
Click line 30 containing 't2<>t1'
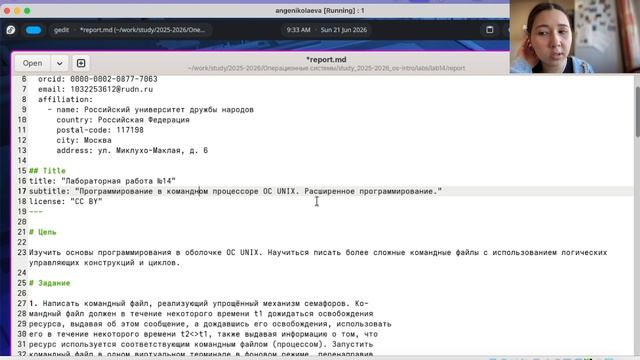click(x=203, y=334)
